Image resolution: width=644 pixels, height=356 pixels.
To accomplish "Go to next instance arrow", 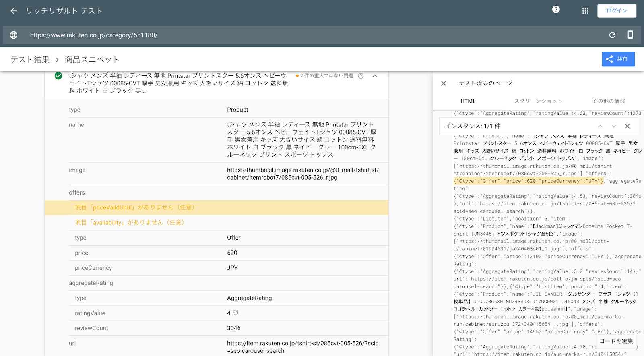I will (614, 126).
